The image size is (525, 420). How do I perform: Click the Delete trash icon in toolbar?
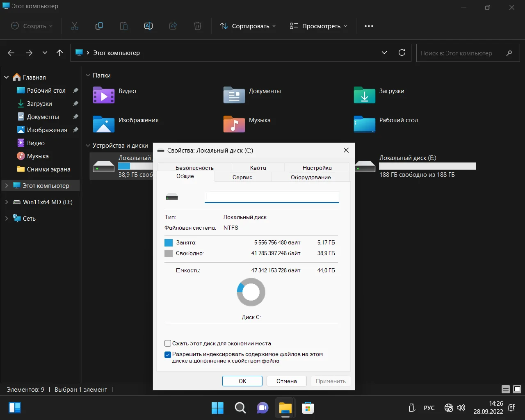(197, 26)
